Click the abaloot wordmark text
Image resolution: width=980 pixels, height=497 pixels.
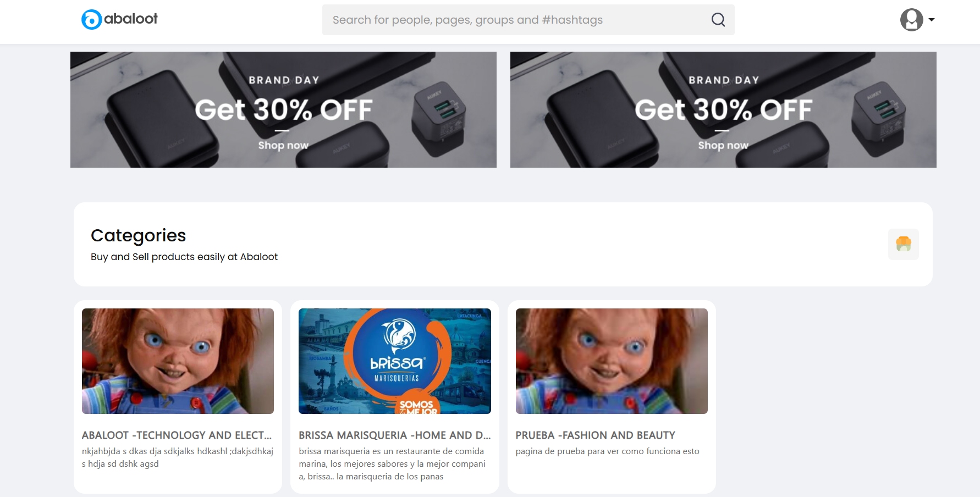pyautogui.click(x=131, y=19)
